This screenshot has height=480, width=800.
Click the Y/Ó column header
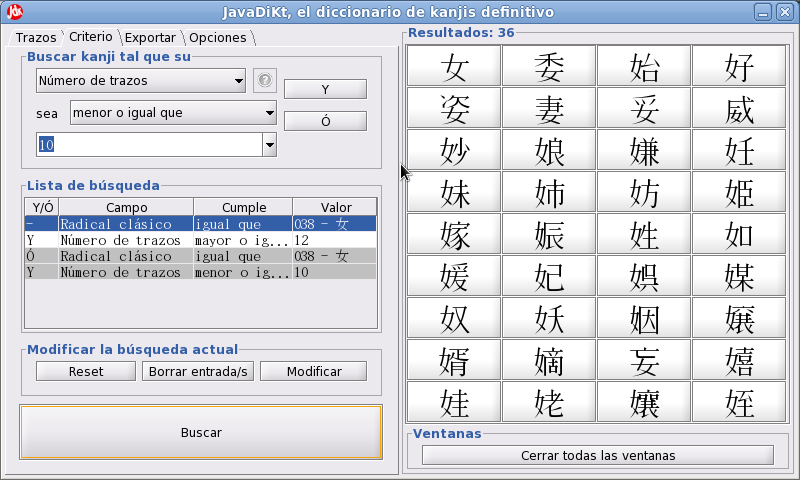click(x=42, y=207)
